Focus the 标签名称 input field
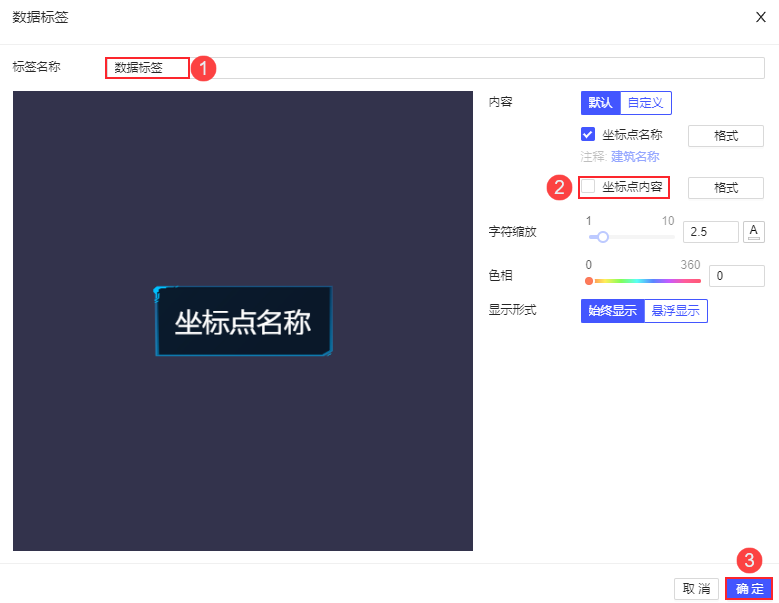Viewport: 779px width, 603px height. (435, 68)
